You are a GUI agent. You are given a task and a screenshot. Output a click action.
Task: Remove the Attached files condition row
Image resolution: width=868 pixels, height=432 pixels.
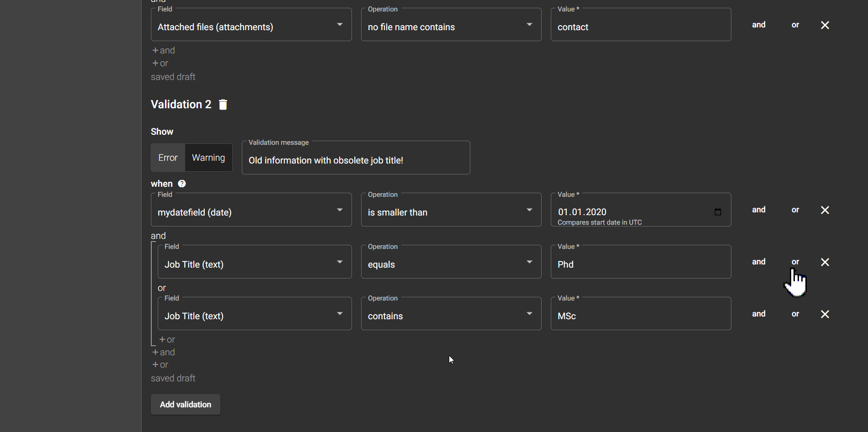tap(825, 25)
